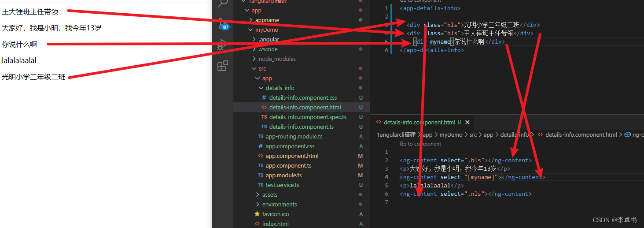
Task: Click 光明小学三年级二班 text in browser page
Action: 33,77
